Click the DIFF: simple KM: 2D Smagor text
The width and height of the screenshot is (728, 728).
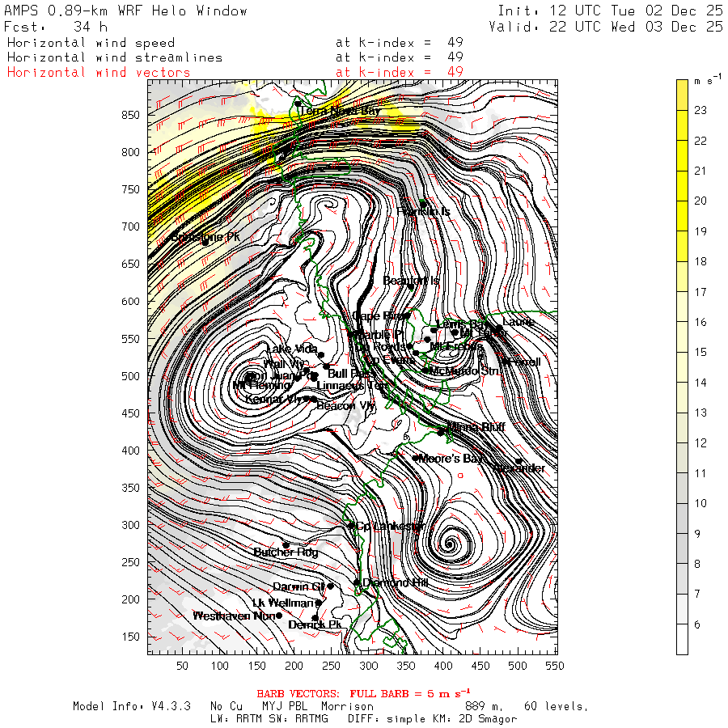pos(432,719)
